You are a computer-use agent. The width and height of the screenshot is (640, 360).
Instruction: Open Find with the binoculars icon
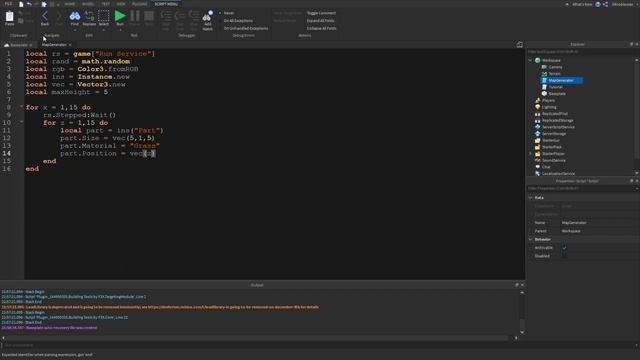click(x=75, y=16)
